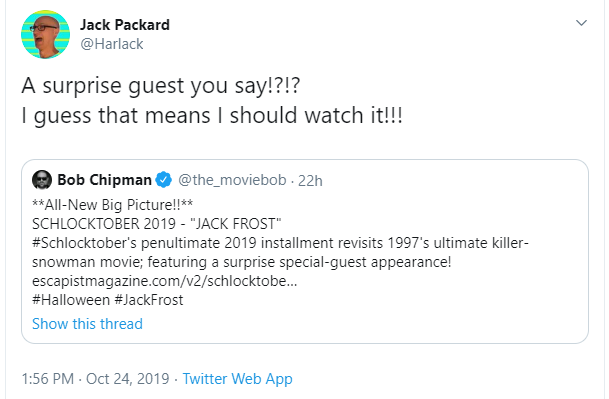Image resolution: width=609 pixels, height=399 pixels.
Task: Click Bob Chipman's small avatar icon
Action: pyautogui.click(x=42, y=180)
